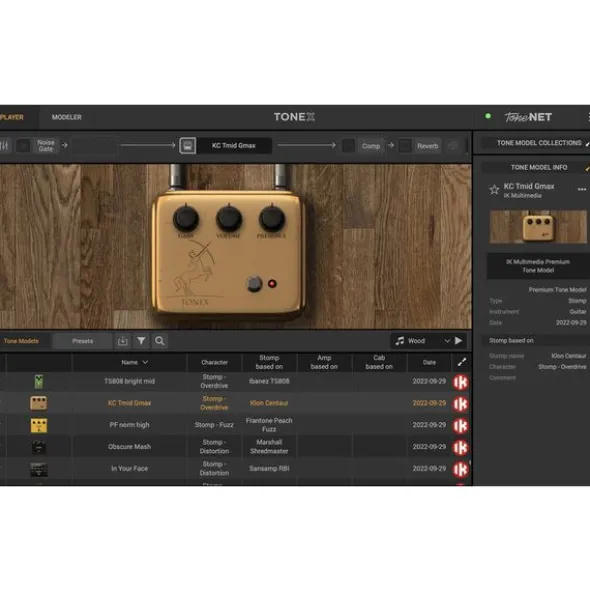The image size is (590, 591).
Task: Collapse the TONE MODEL INFO panel
Action: pos(535,167)
